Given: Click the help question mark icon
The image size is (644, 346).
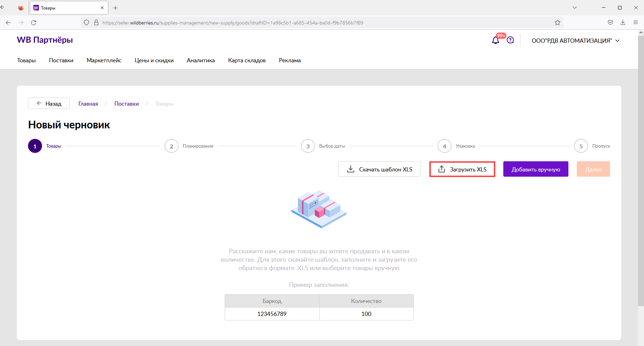Looking at the screenshot, I should 510,40.
